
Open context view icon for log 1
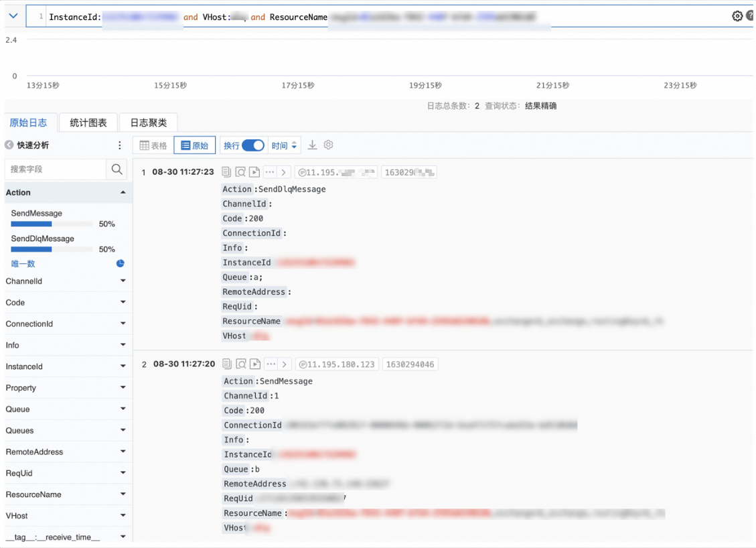pos(240,172)
